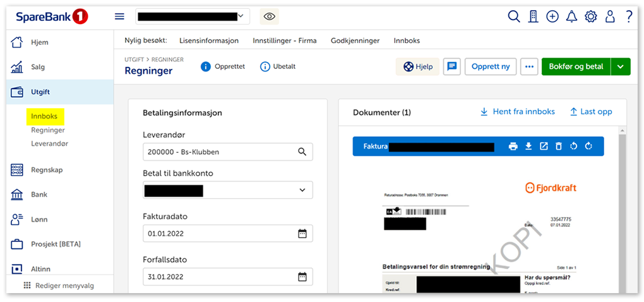Click the Opprett ny button
Image resolution: width=644 pixels, height=302 pixels.
pos(491,66)
